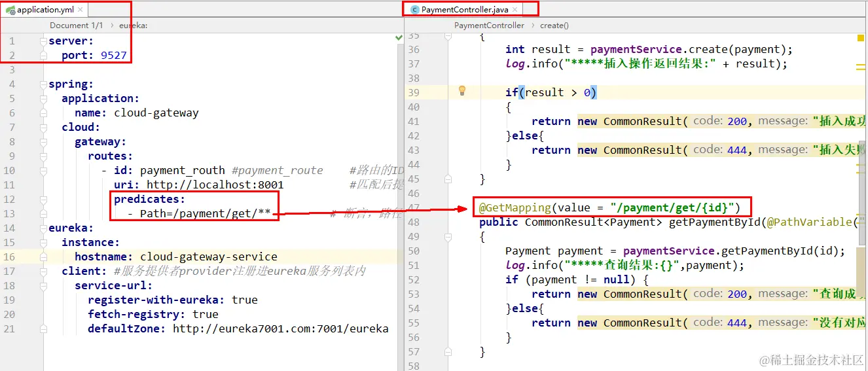
Task: Click the 'http://localhost:8001' uri value
Action: click(215, 185)
